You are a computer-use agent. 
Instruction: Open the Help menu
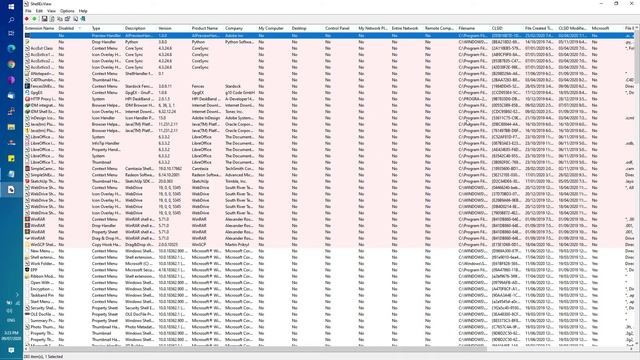[83, 11]
